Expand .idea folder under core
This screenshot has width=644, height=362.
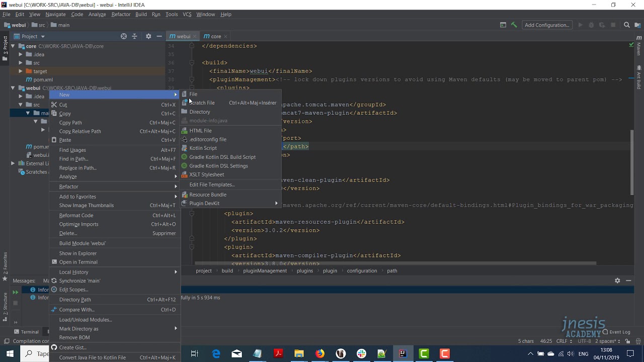click(x=21, y=54)
